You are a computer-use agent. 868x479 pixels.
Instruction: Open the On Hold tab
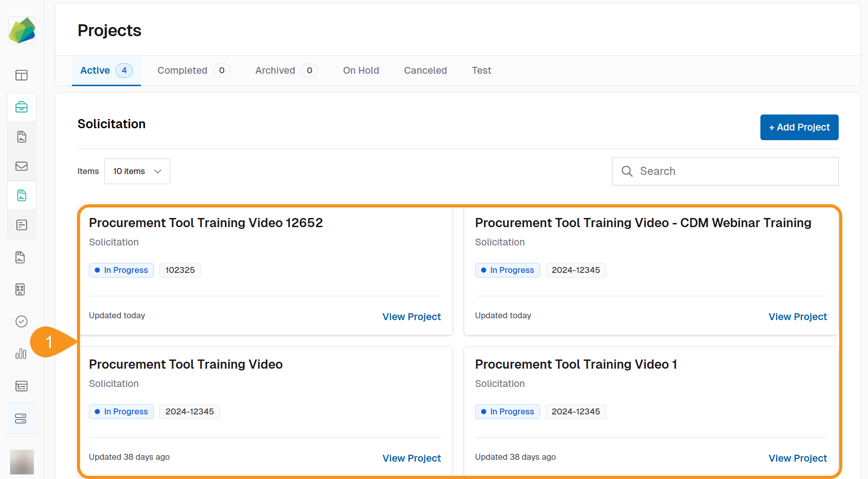pos(361,71)
